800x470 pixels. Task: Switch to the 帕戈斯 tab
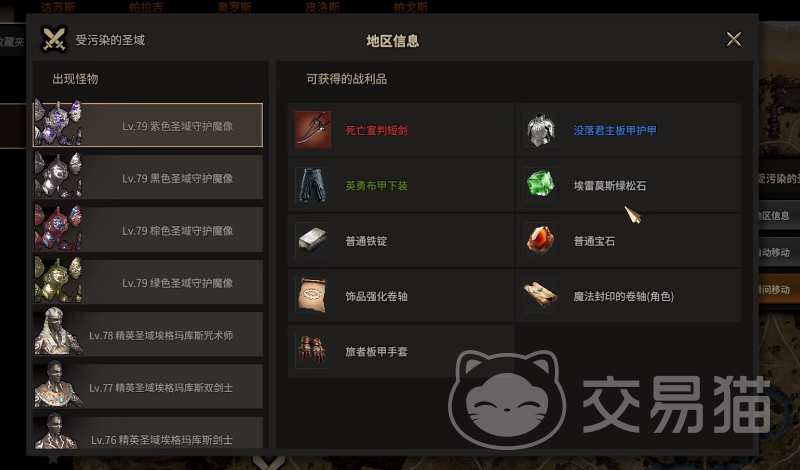410,7
